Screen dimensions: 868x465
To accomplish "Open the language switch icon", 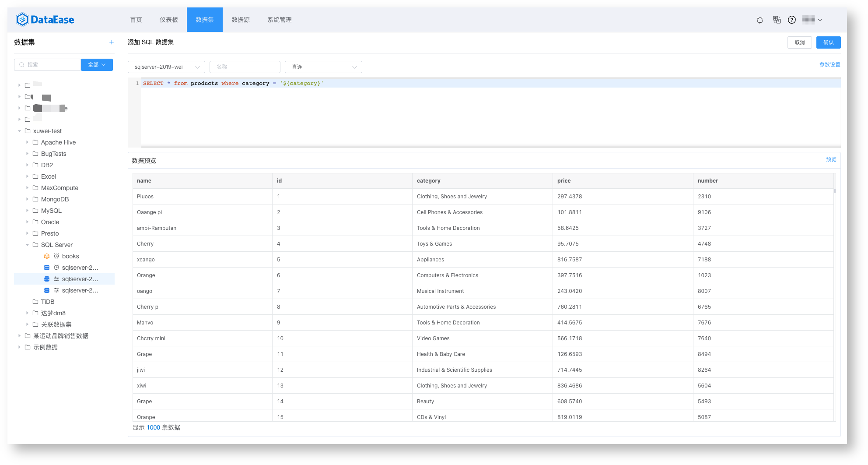I will point(777,20).
